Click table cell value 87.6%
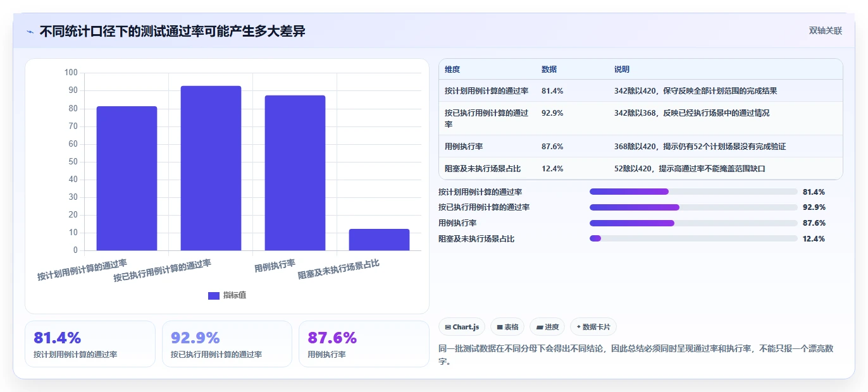The height and width of the screenshot is (392, 868). 552,147
